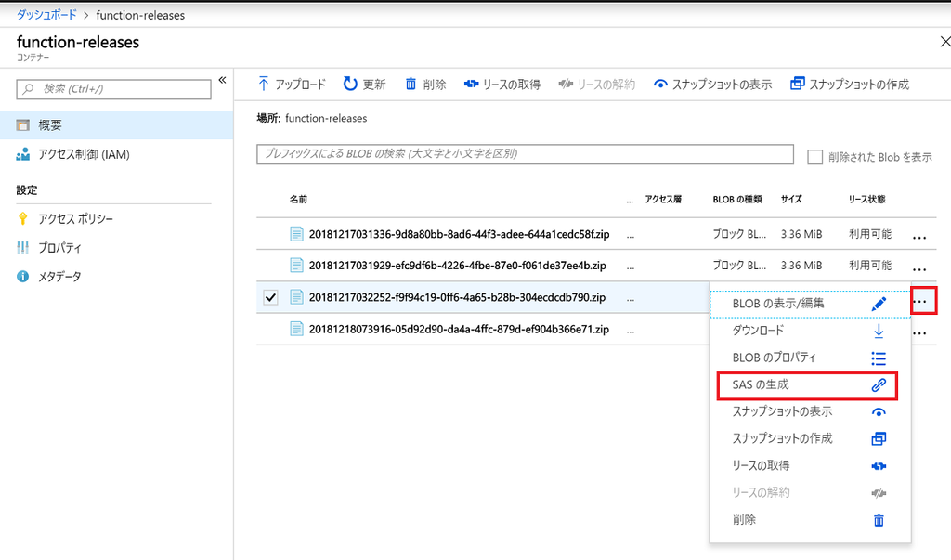Click the file icon of 20181218073916 blob
Screen dimensions: 951x560
tap(296, 330)
